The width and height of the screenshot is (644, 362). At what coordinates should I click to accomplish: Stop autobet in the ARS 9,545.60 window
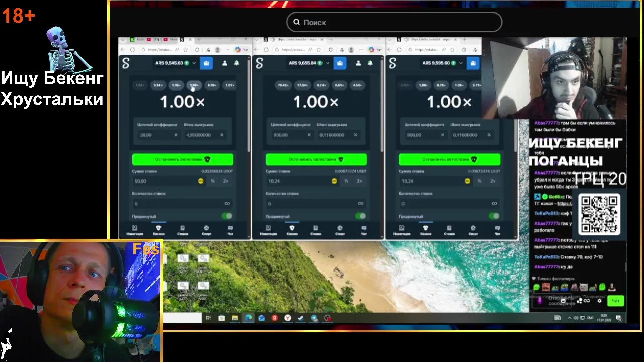(x=183, y=159)
